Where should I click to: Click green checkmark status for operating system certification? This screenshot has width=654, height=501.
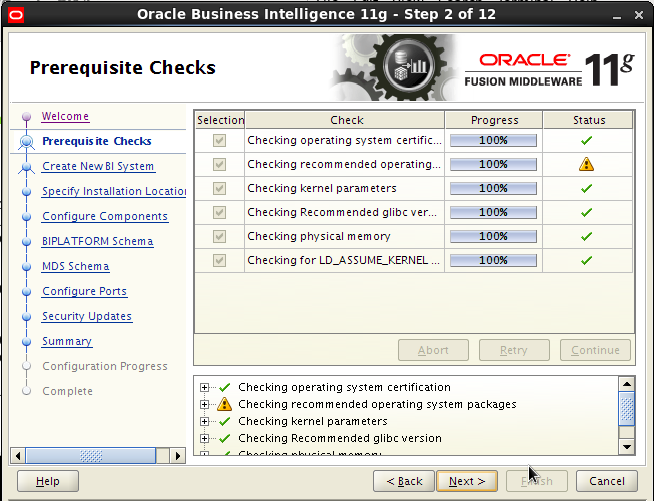coord(586,141)
